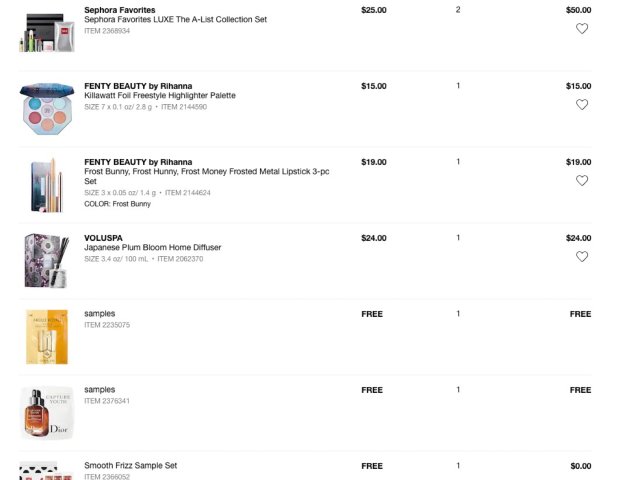Click the Smooth Frizz Sample Set name
This screenshot has height=480, width=640.
130,466
